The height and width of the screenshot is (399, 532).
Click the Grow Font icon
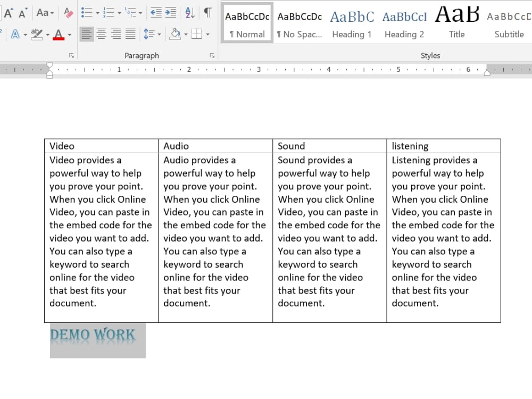(9, 13)
